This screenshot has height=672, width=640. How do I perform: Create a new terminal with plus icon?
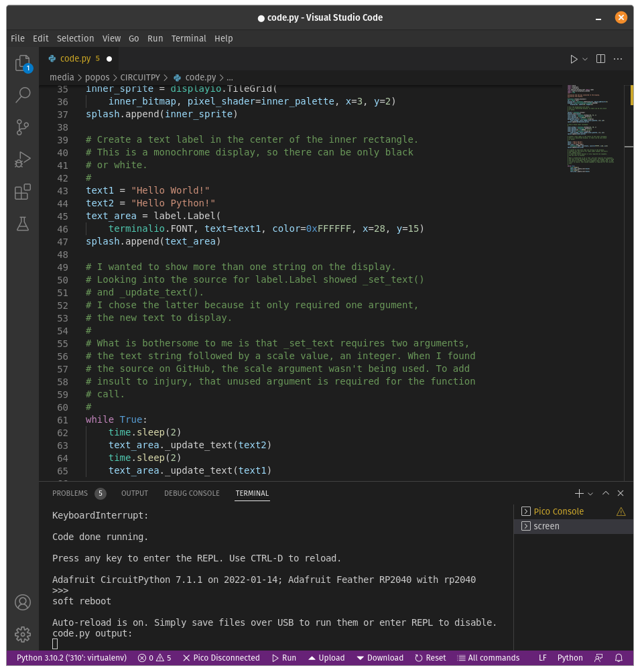(x=579, y=493)
